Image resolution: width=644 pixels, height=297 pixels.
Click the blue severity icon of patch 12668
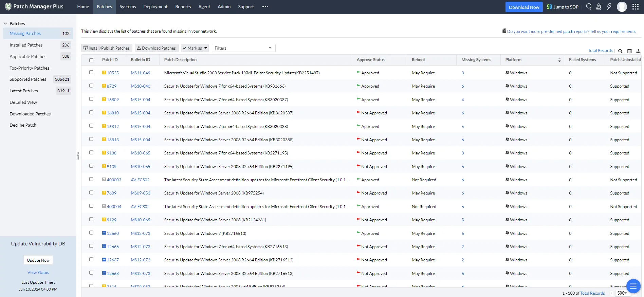[x=104, y=273]
